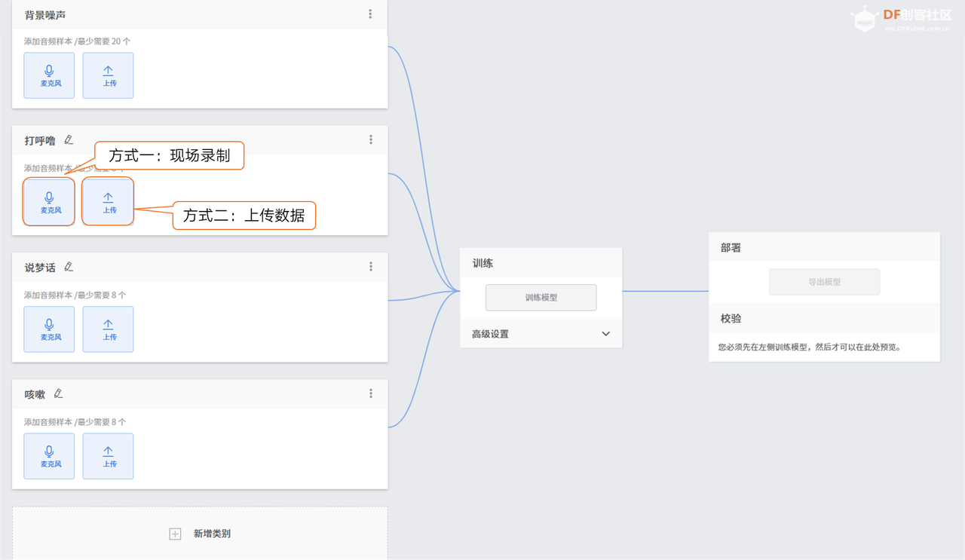Open the three-dot menu on 说梦话 card

coord(370,266)
